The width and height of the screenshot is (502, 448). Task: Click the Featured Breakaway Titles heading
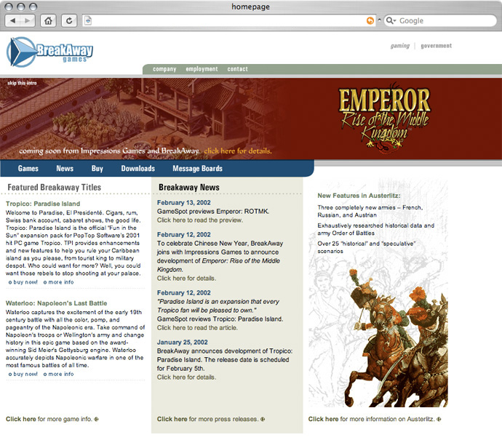(54, 187)
